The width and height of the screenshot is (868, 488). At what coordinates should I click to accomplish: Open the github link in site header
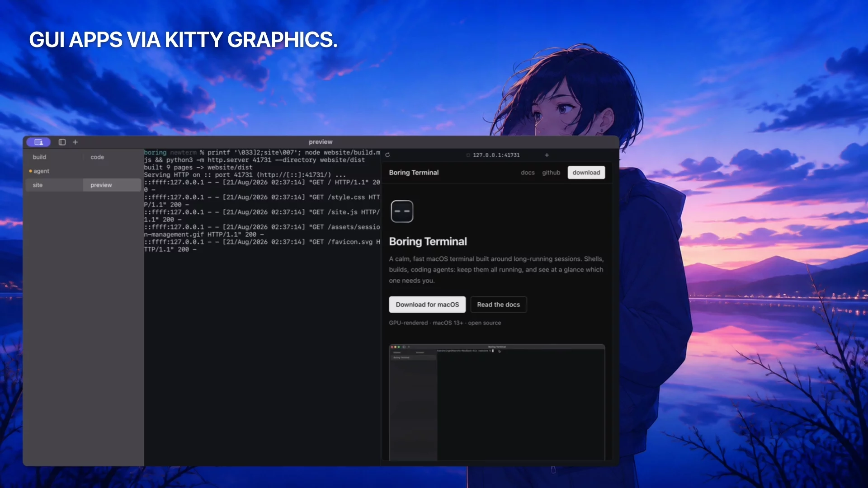[551, 173]
